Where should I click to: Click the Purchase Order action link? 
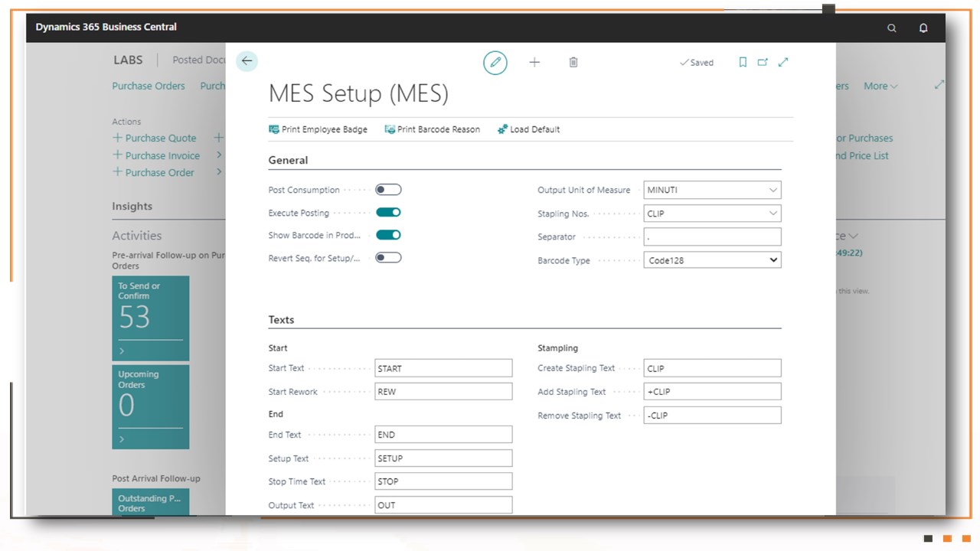click(x=160, y=172)
